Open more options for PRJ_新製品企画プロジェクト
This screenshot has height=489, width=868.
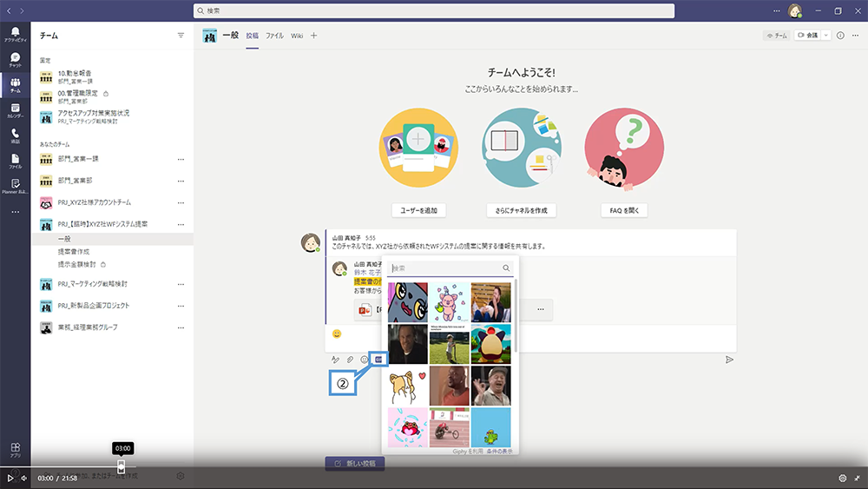point(181,306)
